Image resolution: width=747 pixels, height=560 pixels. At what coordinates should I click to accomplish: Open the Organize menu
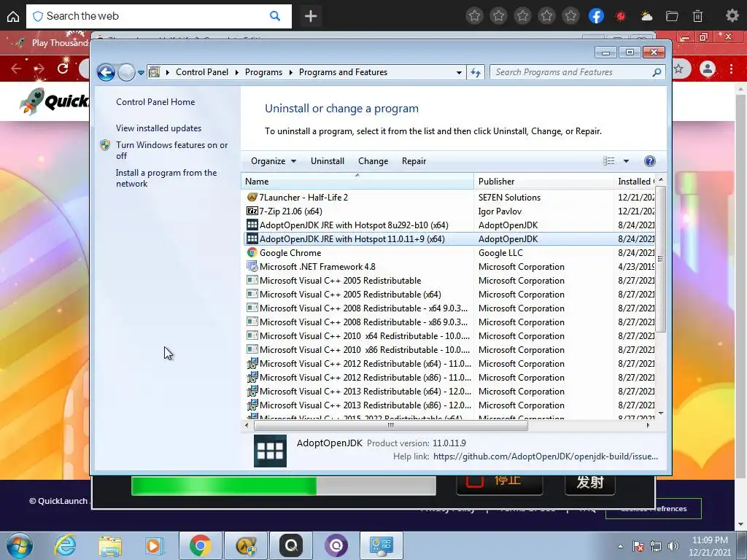[274, 161]
